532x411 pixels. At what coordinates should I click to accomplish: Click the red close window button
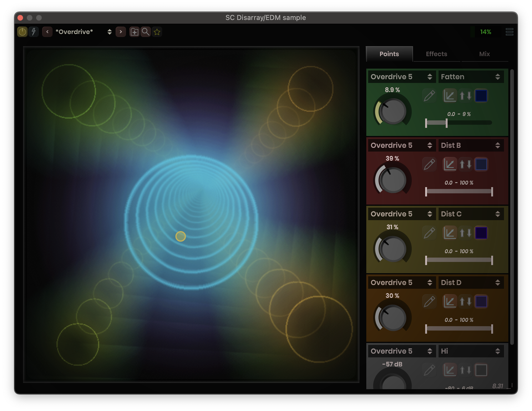point(21,18)
